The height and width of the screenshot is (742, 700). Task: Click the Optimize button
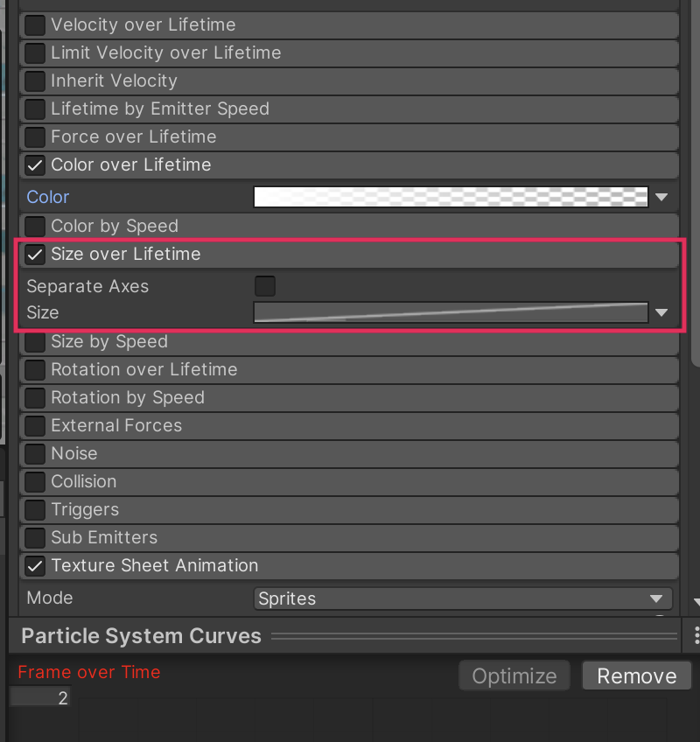[514, 676]
